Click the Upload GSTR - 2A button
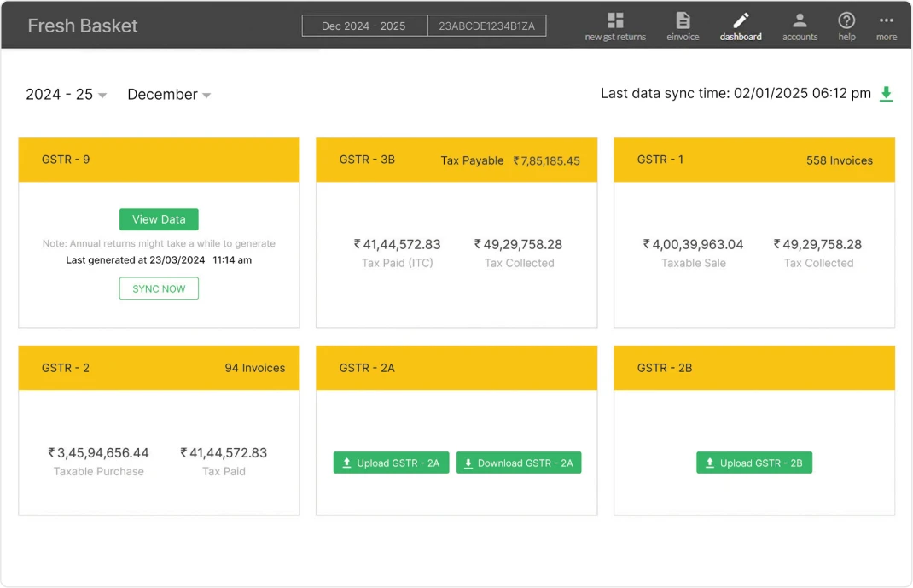This screenshot has width=913, height=588. [391, 462]
